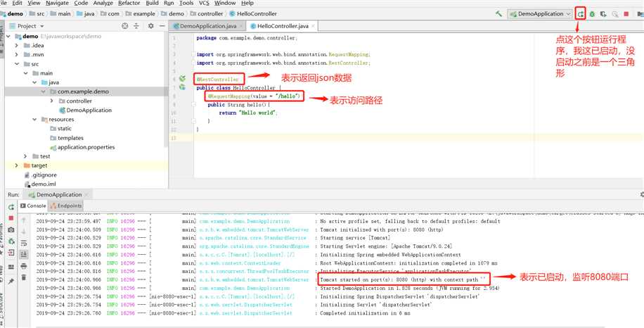Rerun DemoApplication from the top toolbar
The width and height of the screenshot is (644, 328).
click(x=580, y=14)
